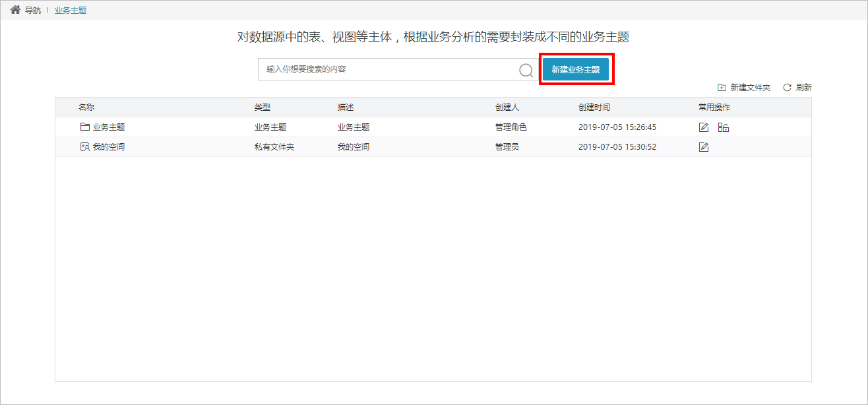Click the 创建人 column header
This screenshot has height=405, width=868.
[507, 108]
